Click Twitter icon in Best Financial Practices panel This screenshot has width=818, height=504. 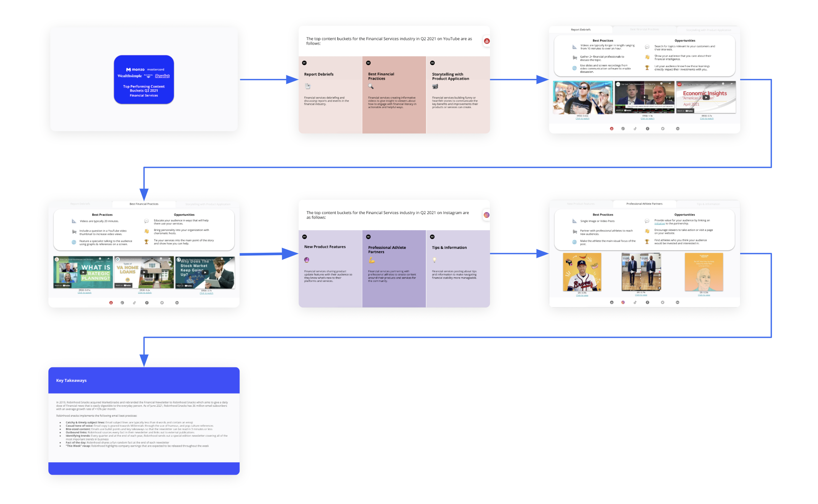(x=162, y=303)
